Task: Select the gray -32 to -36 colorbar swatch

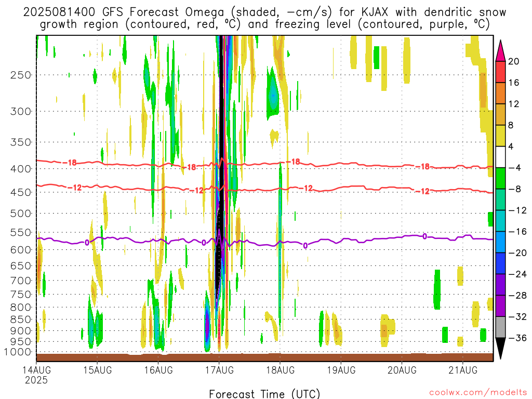Action: coord(500,327)
